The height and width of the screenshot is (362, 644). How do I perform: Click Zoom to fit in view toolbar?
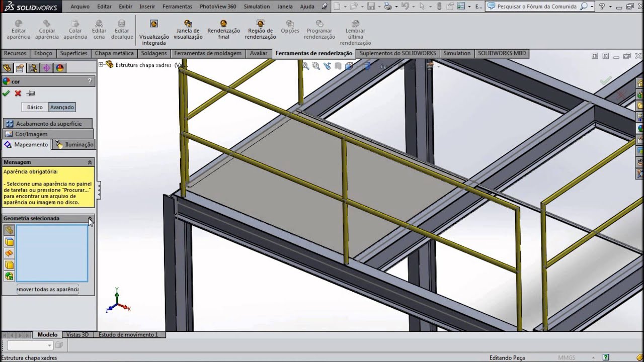(306, 66)
